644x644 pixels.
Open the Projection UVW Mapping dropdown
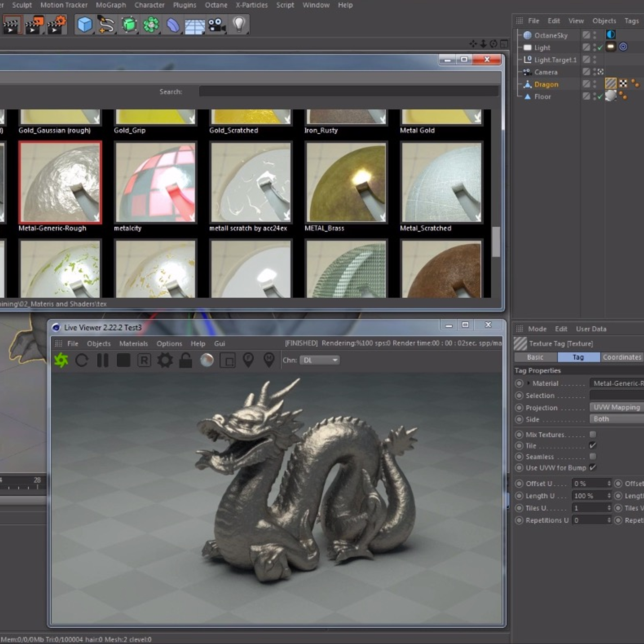(x=617, y=407)
